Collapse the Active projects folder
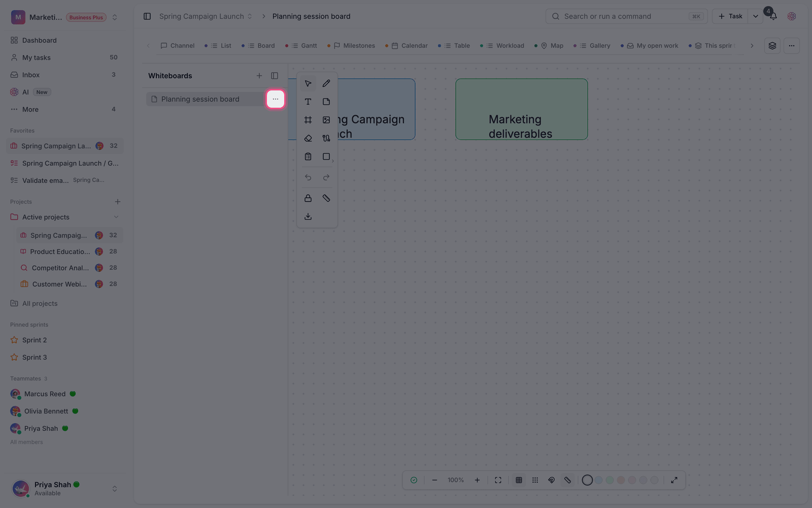The width and height of the screenshot is (812, 508). click(116, 217)
